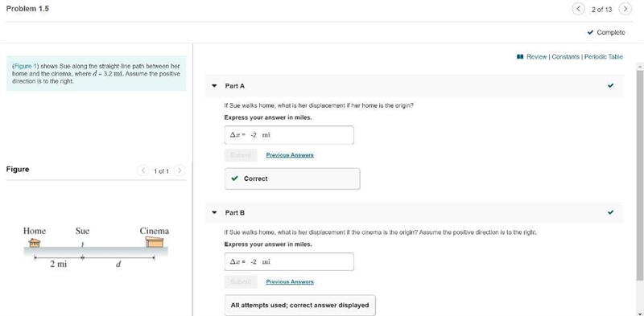
Task: Click the "Part B" heading text
Action: [235, 212]
